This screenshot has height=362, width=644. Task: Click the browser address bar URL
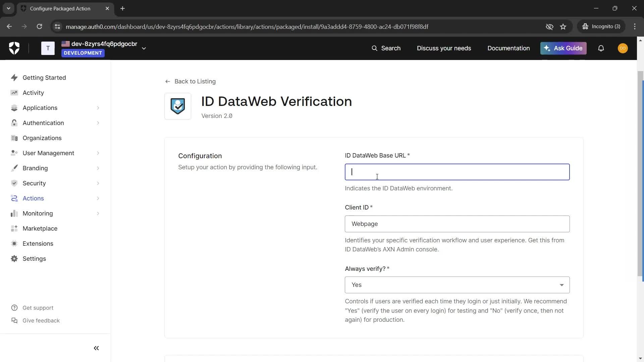[247, 27]
